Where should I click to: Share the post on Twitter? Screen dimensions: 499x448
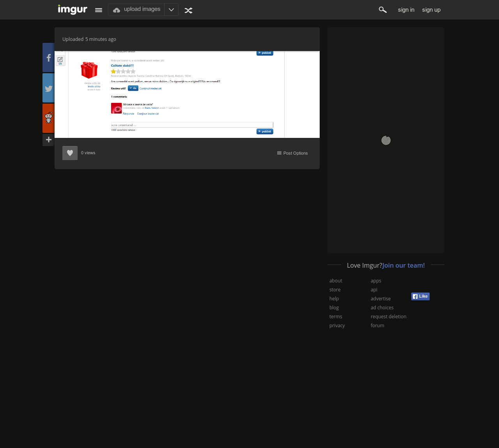tap(48, 88)
